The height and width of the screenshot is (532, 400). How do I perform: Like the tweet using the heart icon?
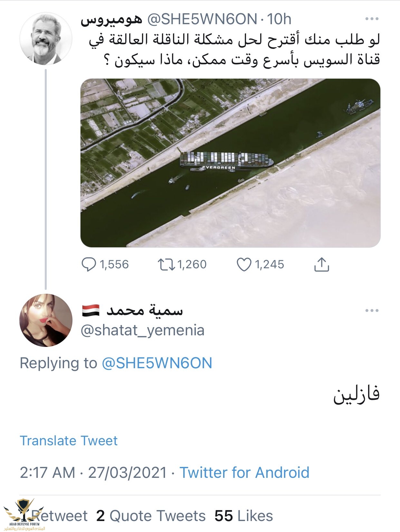pos(244,265)
